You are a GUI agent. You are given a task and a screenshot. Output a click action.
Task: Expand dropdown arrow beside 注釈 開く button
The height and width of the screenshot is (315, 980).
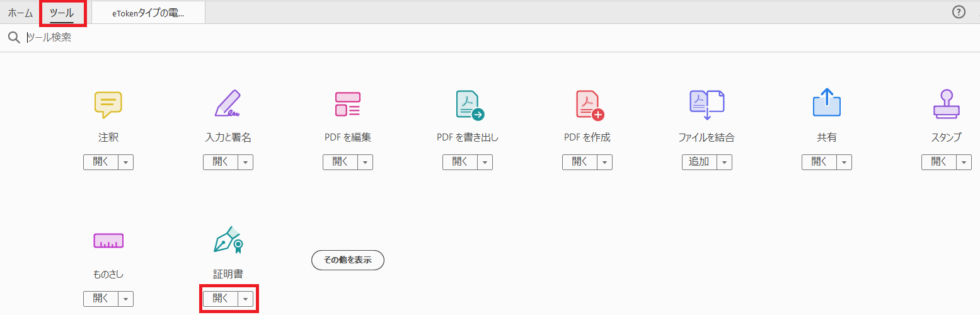click(x=125, y=163)
